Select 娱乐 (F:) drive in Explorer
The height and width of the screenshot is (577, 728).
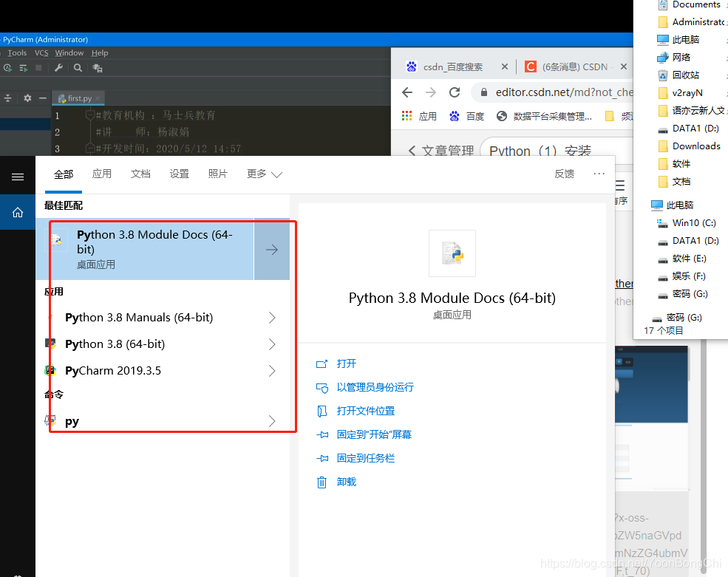(681, 276)
